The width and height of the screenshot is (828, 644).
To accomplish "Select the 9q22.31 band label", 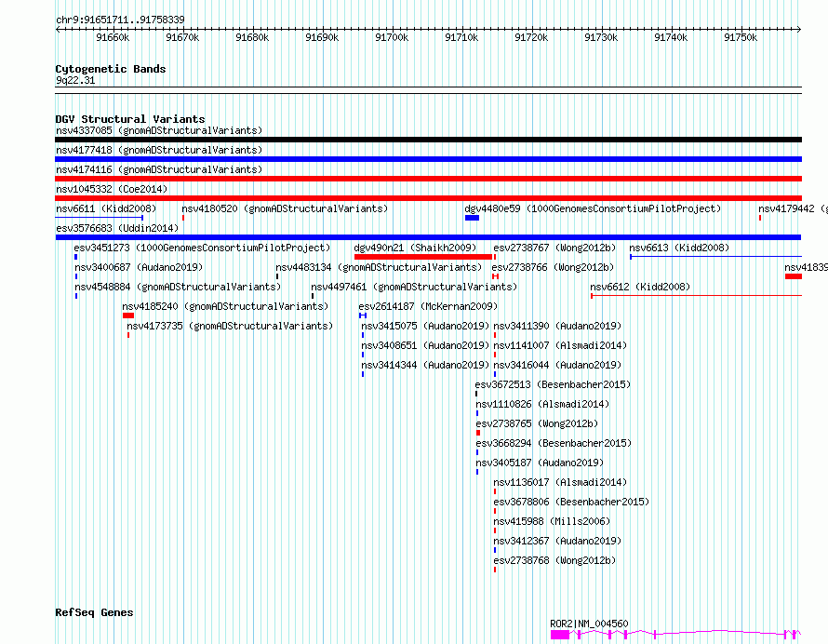I will click(x=75, y=80).
